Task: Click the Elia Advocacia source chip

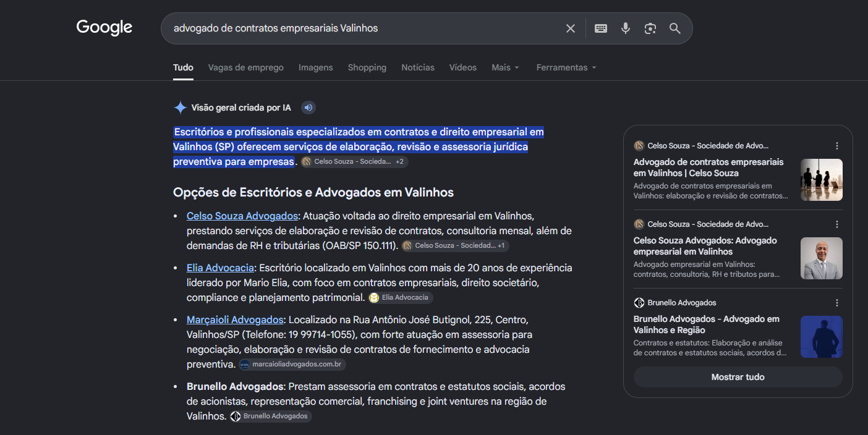Action: pyautogui.click(x=401, y=298)
